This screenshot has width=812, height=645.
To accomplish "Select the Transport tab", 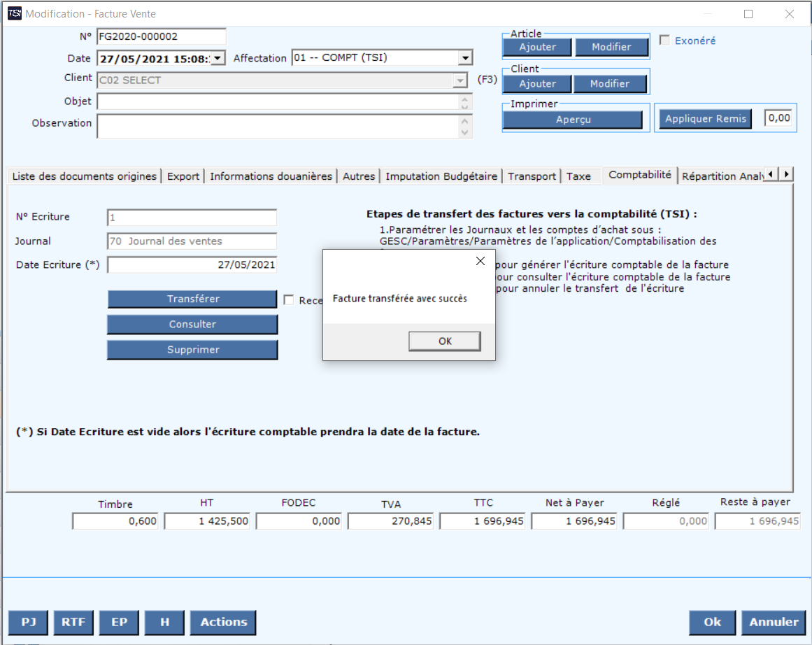I will tap(532, 176).
